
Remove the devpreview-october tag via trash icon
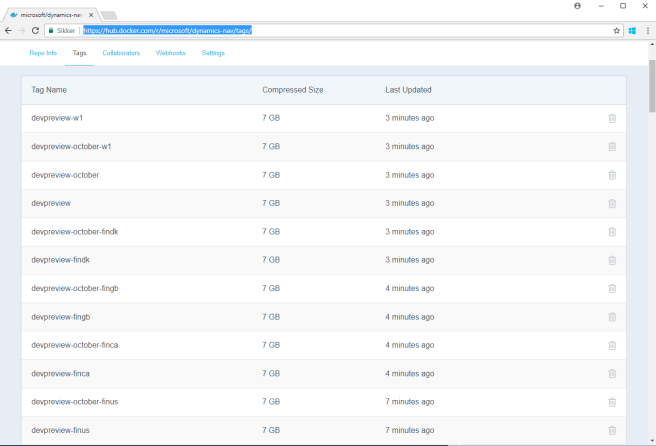(612, 175)
